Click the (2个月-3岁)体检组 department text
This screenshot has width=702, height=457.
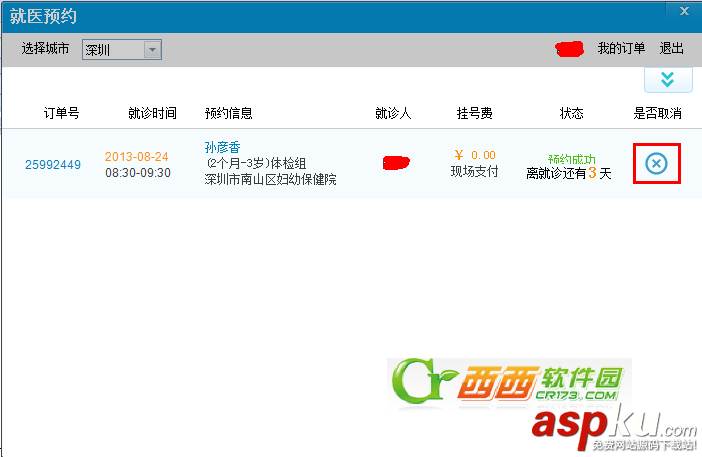click(x=255, y=163)
